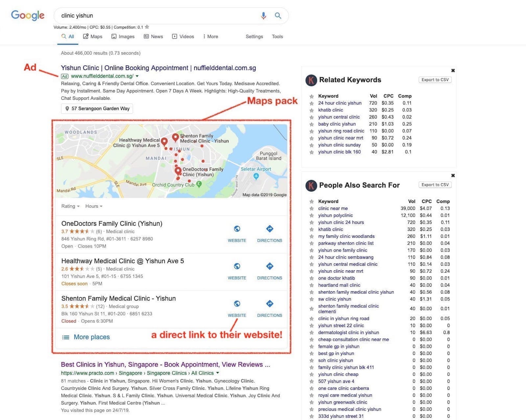Click the Google logo
Viewport: 526px width, 420px height.
pos(28,15)
